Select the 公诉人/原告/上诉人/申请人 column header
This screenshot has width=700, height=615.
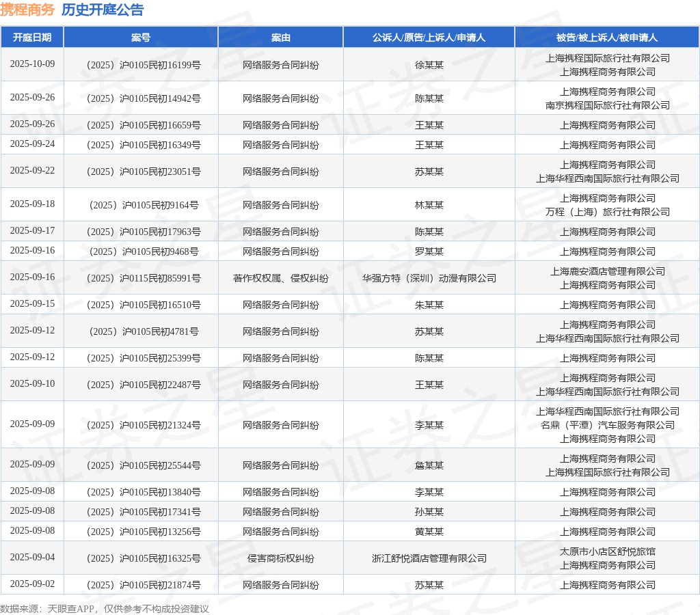(x=429, y=38)
